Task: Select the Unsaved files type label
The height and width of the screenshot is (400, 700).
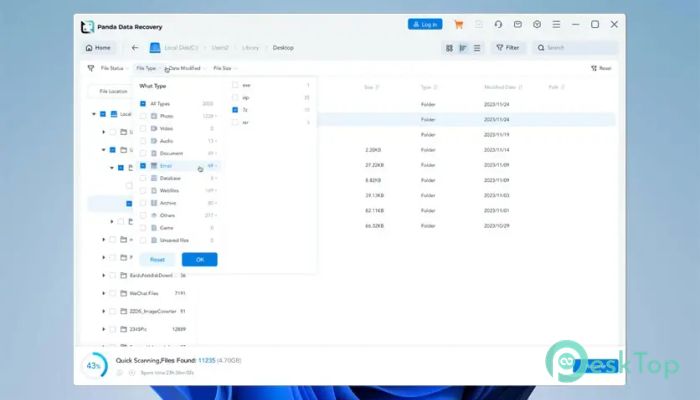Action: click(174, 240)
